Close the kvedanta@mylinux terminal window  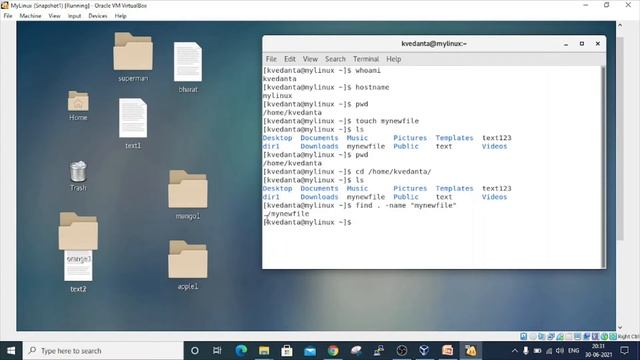(x=598, y=44)
